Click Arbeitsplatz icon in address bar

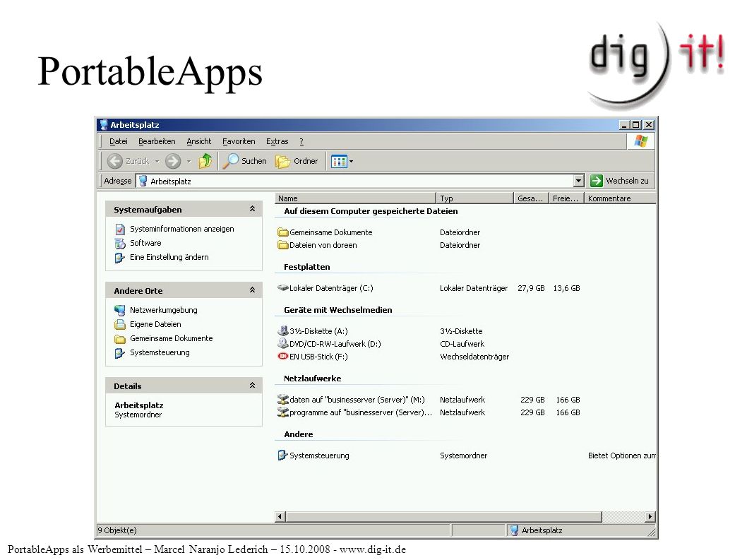click(x=143, y=181)
